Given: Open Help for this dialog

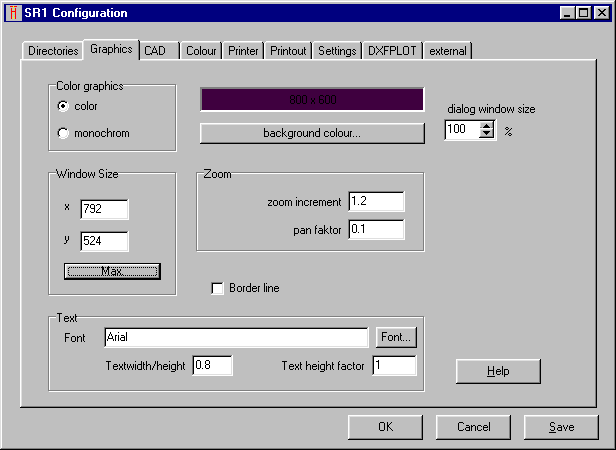Looking at the screenshot, I should (x=498, y=371).
